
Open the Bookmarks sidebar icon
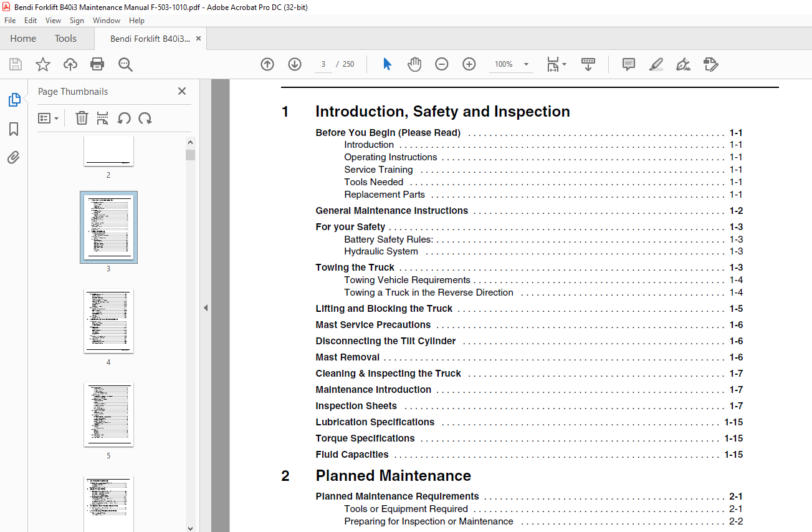pos(14,129)
